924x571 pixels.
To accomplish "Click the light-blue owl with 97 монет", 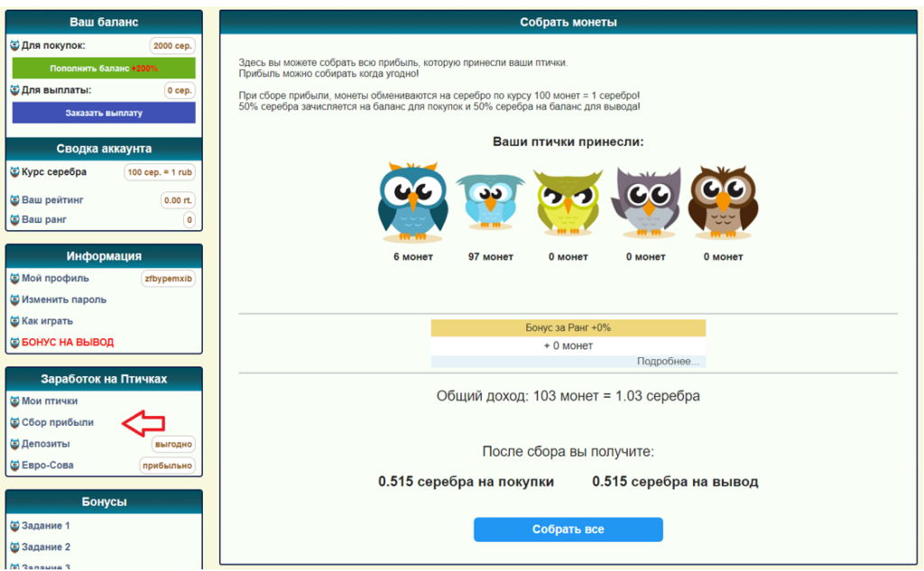I will 490,202.
